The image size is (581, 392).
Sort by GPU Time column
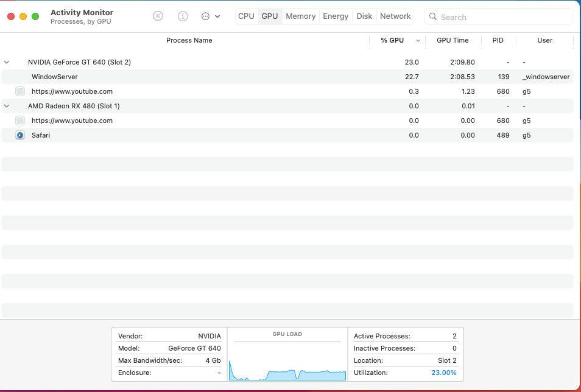pos(452,40)
